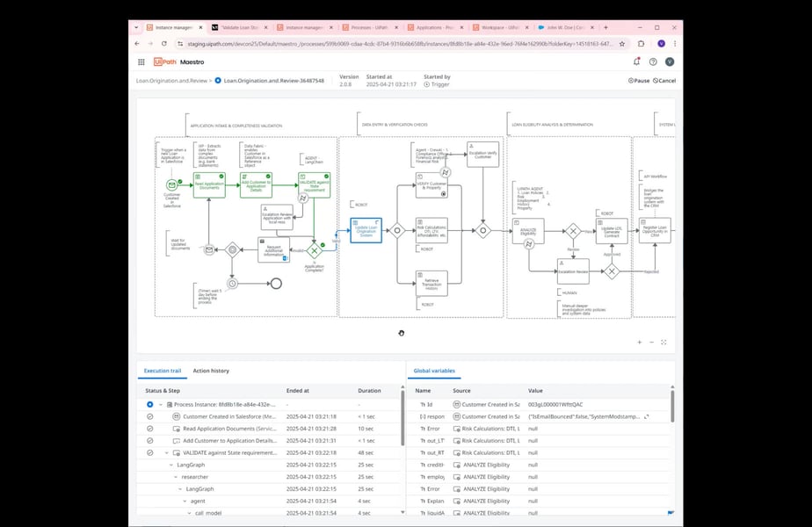This screenshot has height=527, width=812.
Task: Select Update Loan Origination System node
Action: (366, 230)
